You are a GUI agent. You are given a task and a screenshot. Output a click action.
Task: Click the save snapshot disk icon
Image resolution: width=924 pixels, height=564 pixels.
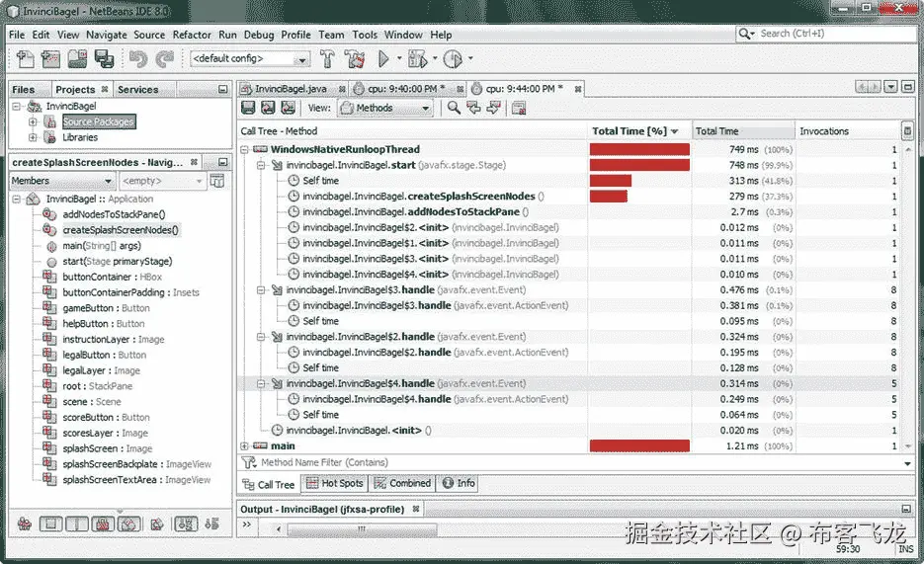click(x=249, y=108)
